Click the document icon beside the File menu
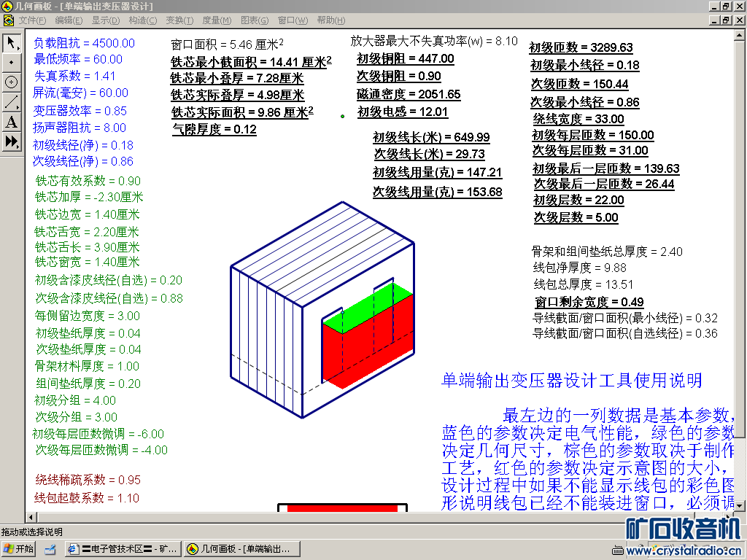 tap(8, 20)
